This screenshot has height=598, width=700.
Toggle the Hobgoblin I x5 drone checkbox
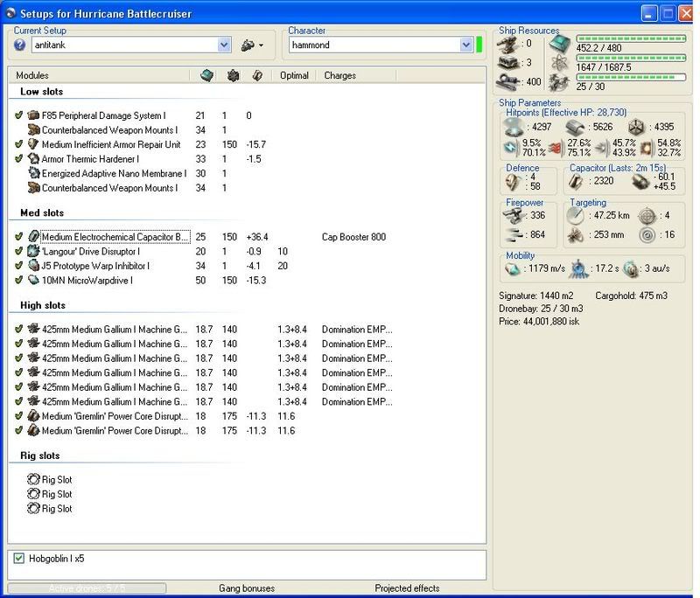point(19,559)
